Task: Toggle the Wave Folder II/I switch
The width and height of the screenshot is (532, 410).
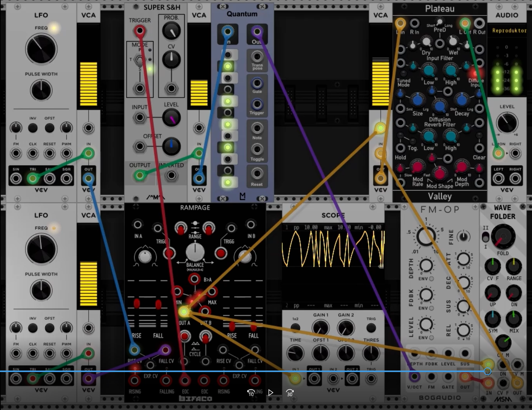Action: point(486,237)
